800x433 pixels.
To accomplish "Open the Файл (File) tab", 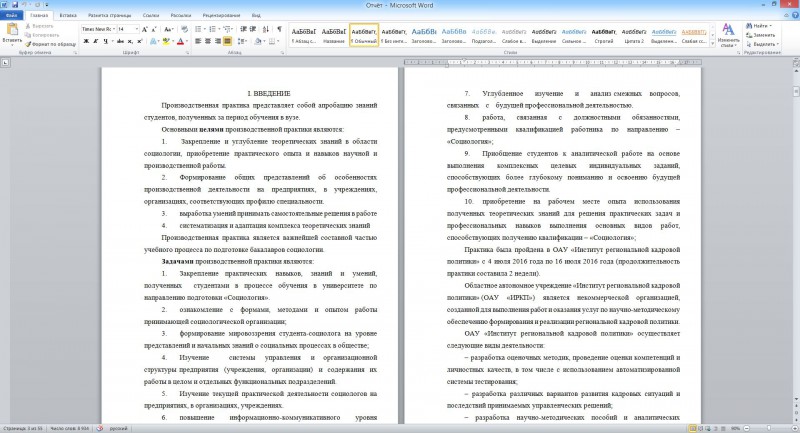I will [11, 16].
